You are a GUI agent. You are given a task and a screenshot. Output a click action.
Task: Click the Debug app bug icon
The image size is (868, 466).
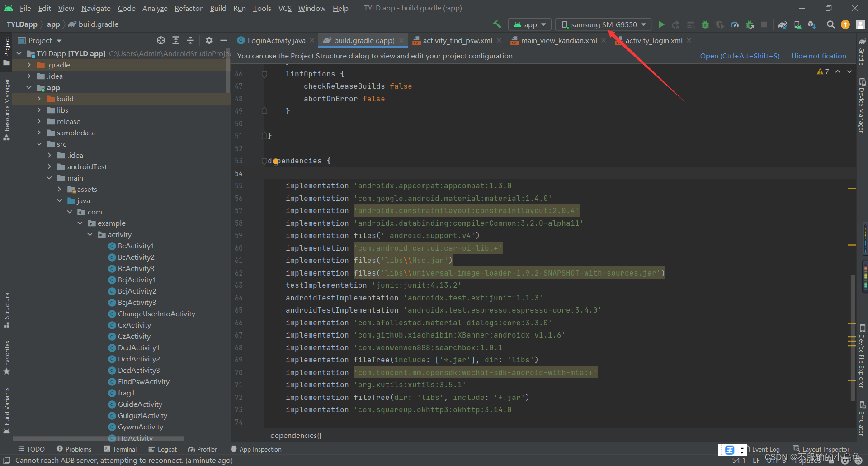(x=705, y=24)
